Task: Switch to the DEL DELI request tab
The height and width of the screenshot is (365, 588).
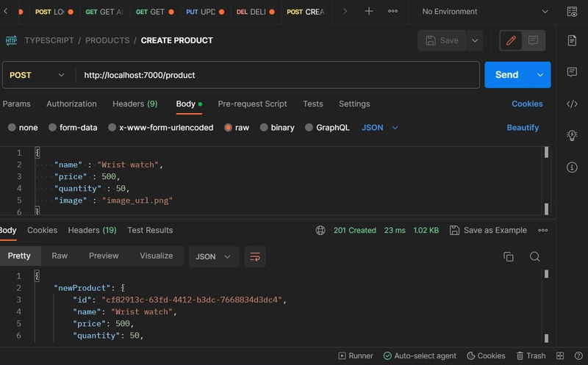Action: (255, 12)
